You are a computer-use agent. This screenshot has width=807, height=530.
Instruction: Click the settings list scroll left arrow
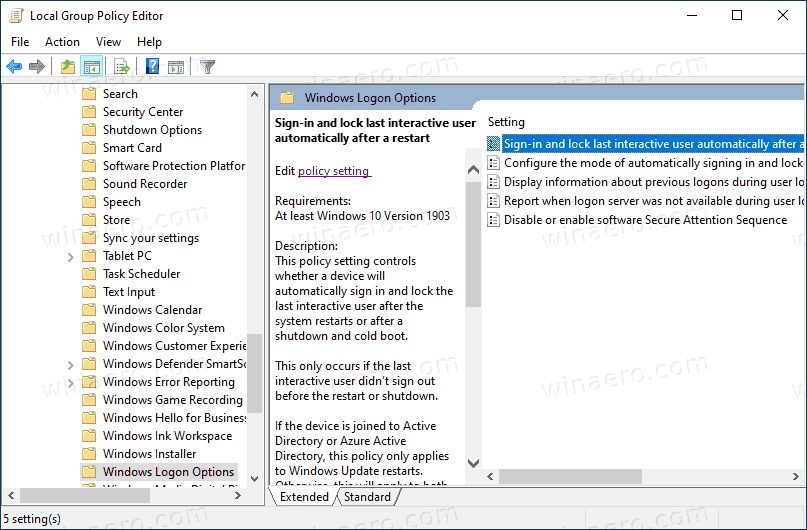(x=490, y=476)
